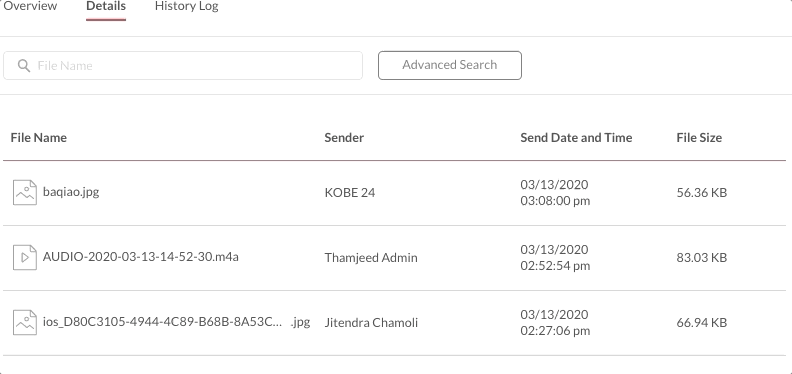The width and height of the screenshot is (792, 374).
Task: Sort by the Sender column header
Action: click(x=344, y=137)
